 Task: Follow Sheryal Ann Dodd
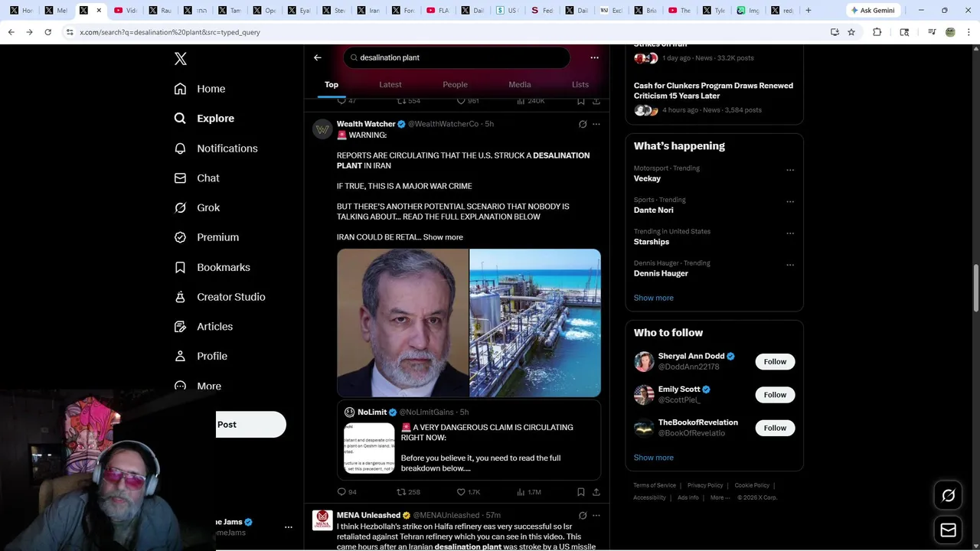pyautogui.click(x=775, y=362)
